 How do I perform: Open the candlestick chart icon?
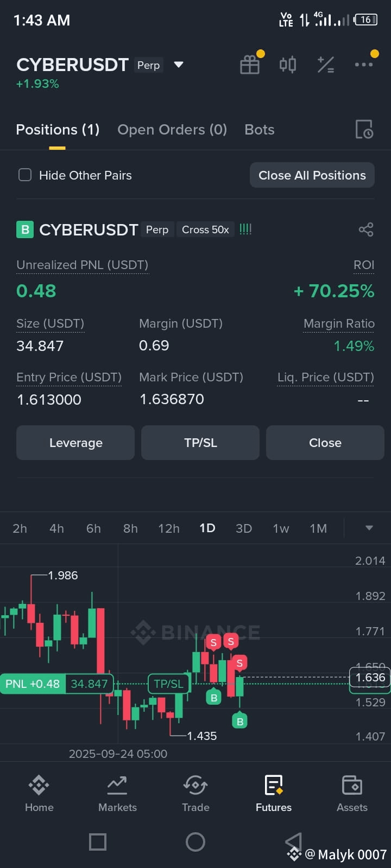point(288,65)
